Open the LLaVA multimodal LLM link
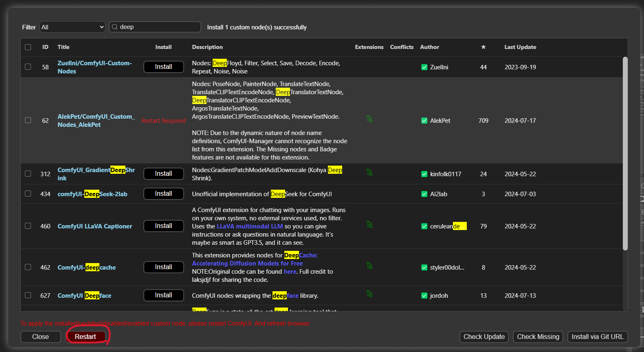Image resolution: width=644 pixels, height=352 pixels. [x=250, y=226]
